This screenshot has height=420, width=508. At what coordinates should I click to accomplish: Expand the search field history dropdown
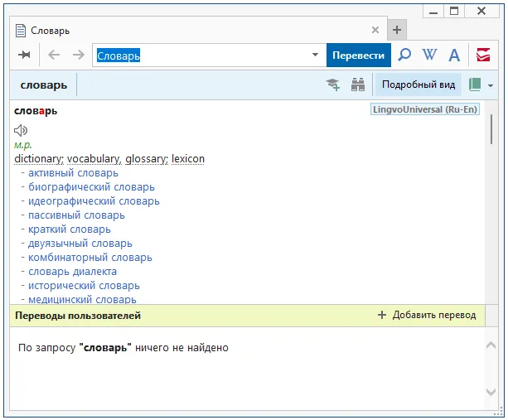pyautogui.click(x=315, y=55)
